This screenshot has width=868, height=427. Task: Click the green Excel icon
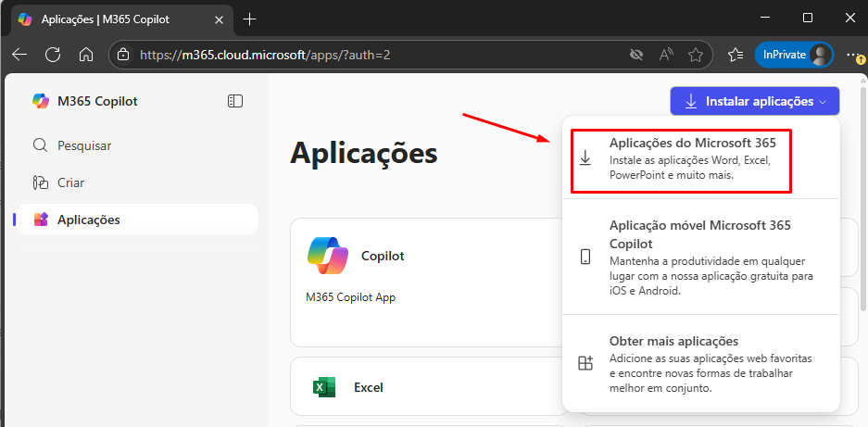(324, 386)
